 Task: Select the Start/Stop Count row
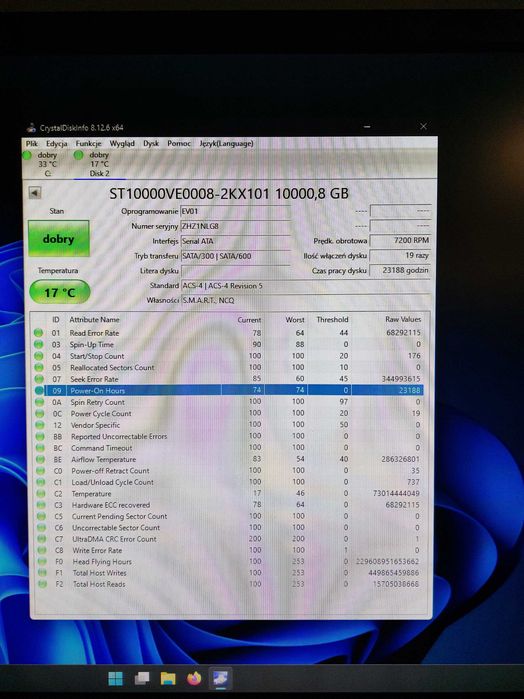pyautogui.click(x=227, y=356)
